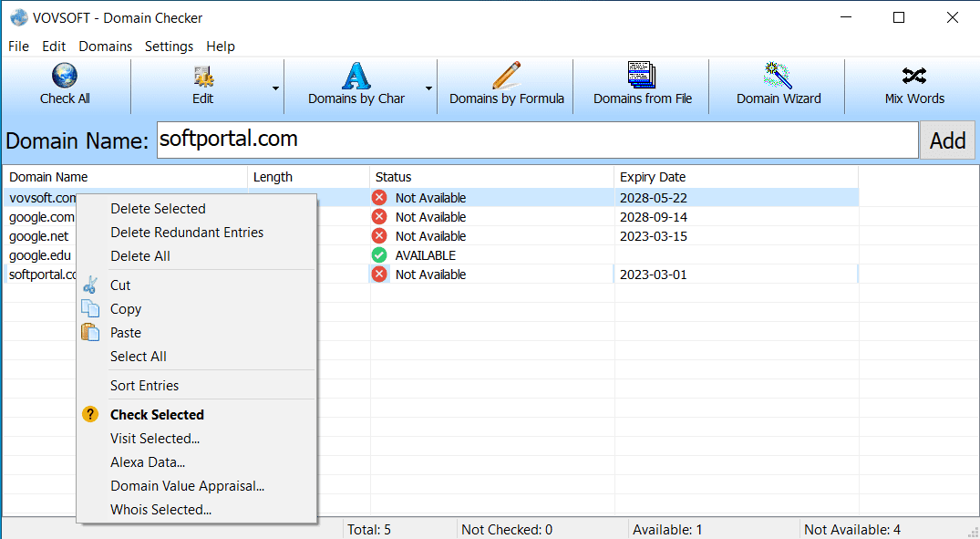Choose Alexa Data... menu entry
Image resolution: width=980 pixels, height=539 pixels.
point(196,462)
